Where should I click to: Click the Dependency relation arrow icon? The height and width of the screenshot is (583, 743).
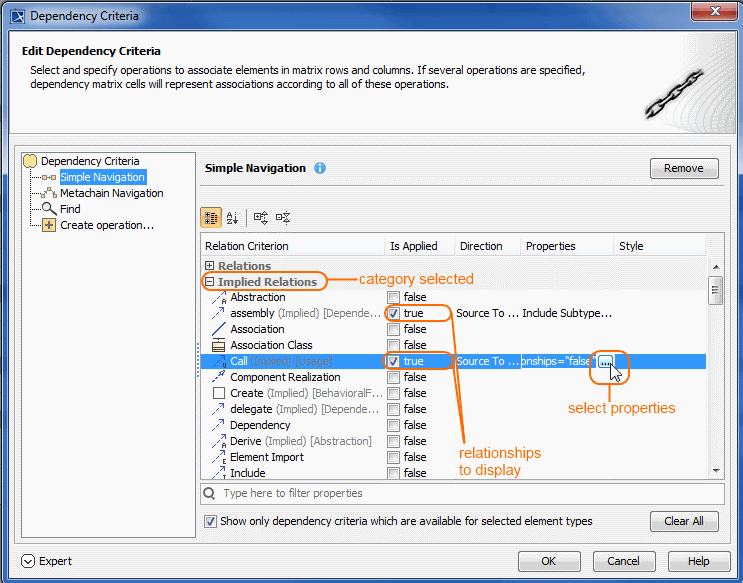point(218,425)
